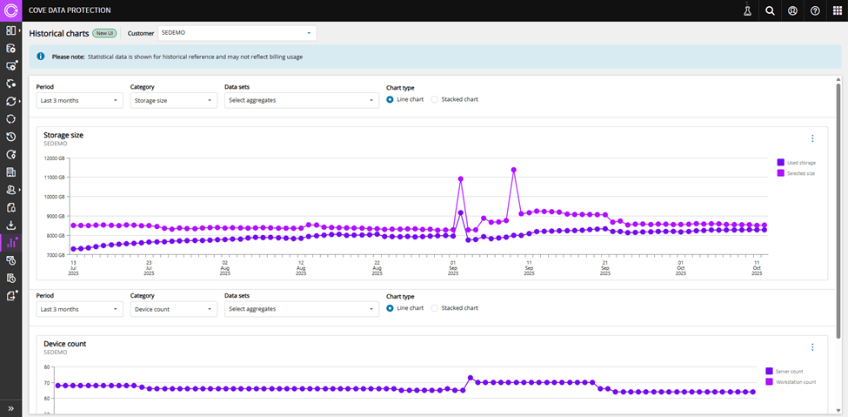Open Period dropdown above Storage size chart
The height and width of the screenshot is (417, 849).
tap(79, 100)
